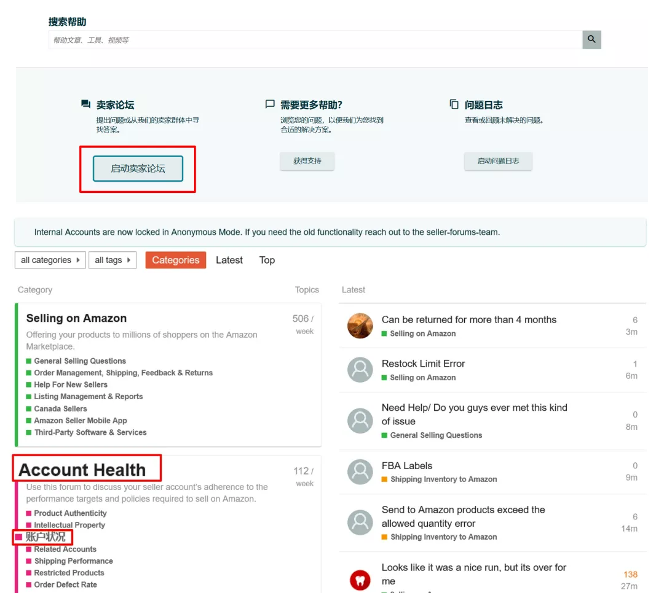Screen dimensions: 664x594
Task: Click the 问题日志 copy icon
Action: point(454,104)
